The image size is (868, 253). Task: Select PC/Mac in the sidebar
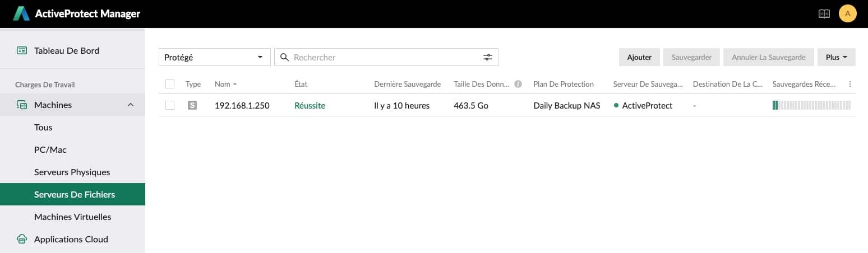coord(50,149)
